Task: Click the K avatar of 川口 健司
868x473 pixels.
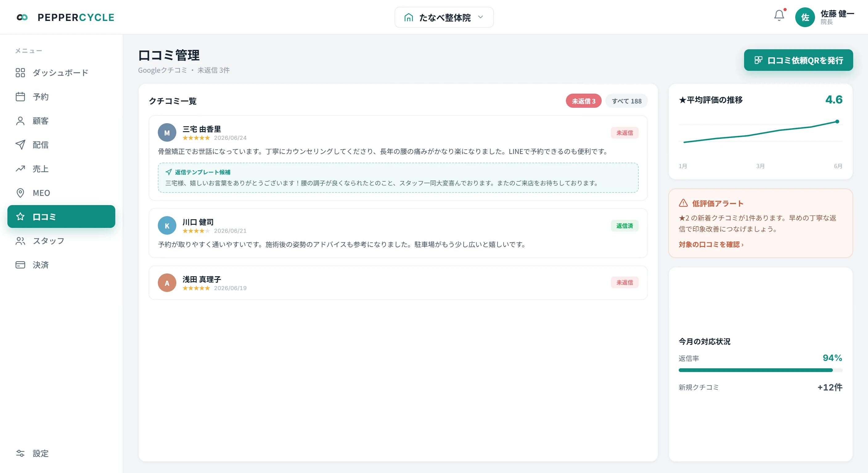Action: point(167,225)
